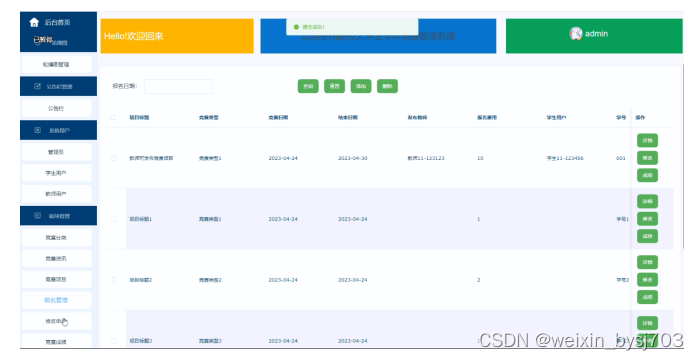Open 详情 for the 项目标题3 row
The width and height of the screenshot is (699, 360).
point(647,323)
